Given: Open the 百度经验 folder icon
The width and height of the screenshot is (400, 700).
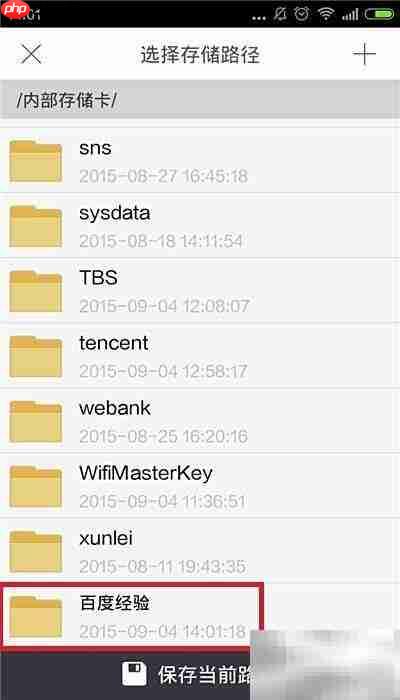Looking at the screenshot, I should click(x=36, y=617).
